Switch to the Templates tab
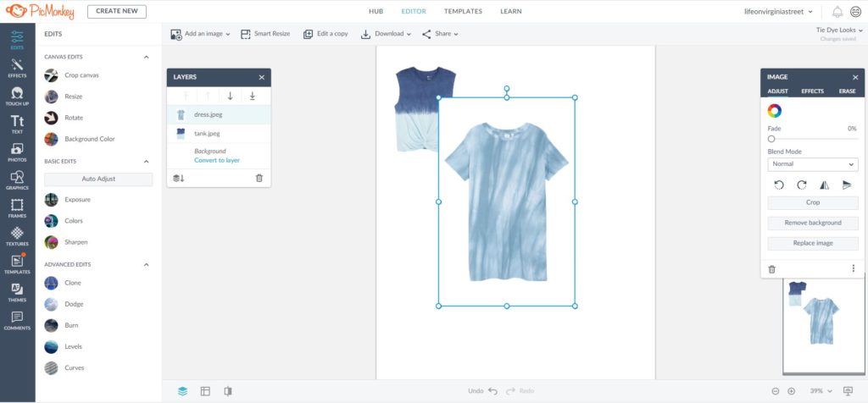 pyautogui.click(x=463, y=12)
